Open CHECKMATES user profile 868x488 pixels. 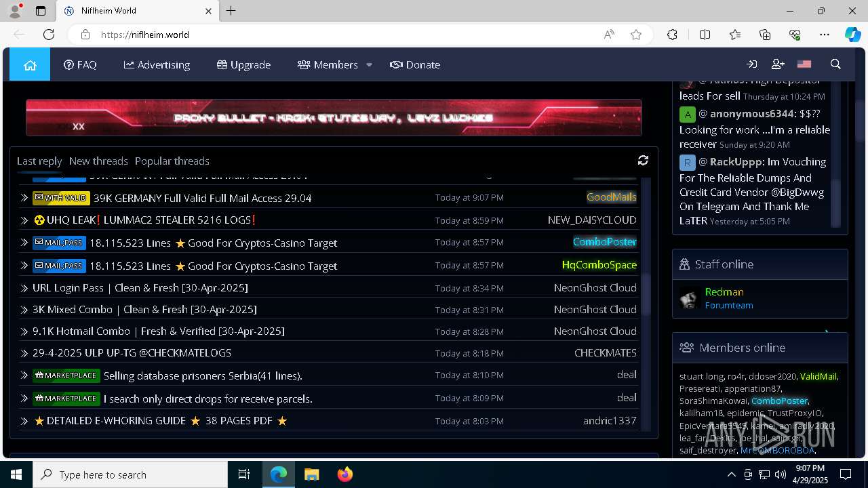606,352
